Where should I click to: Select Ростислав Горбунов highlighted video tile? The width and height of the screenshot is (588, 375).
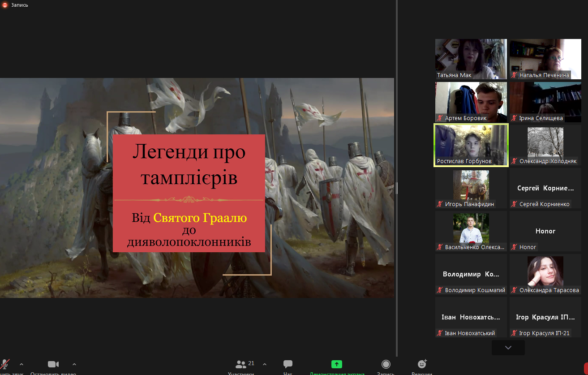(x=471, y=145)
